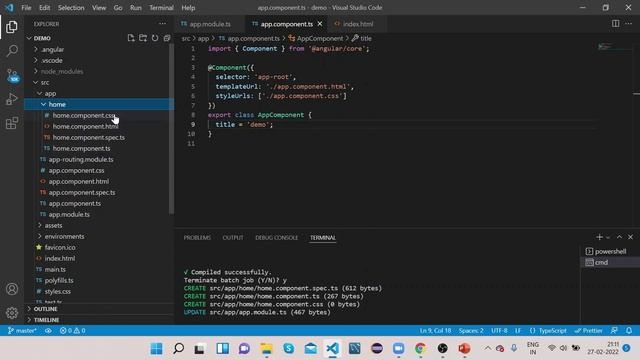Create a new folder in DEMO explorer
Image resolution: width=640 pixels, height=360 pixels.
[x=143, y=38]
